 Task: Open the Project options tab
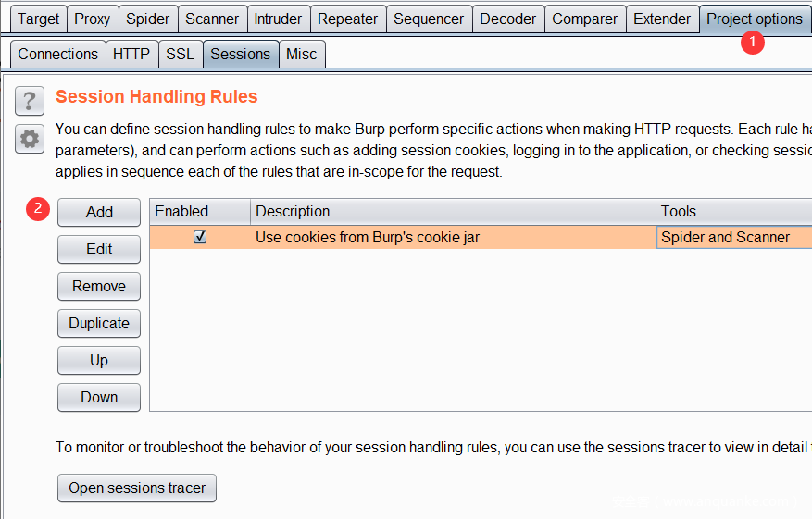[755, 19]
